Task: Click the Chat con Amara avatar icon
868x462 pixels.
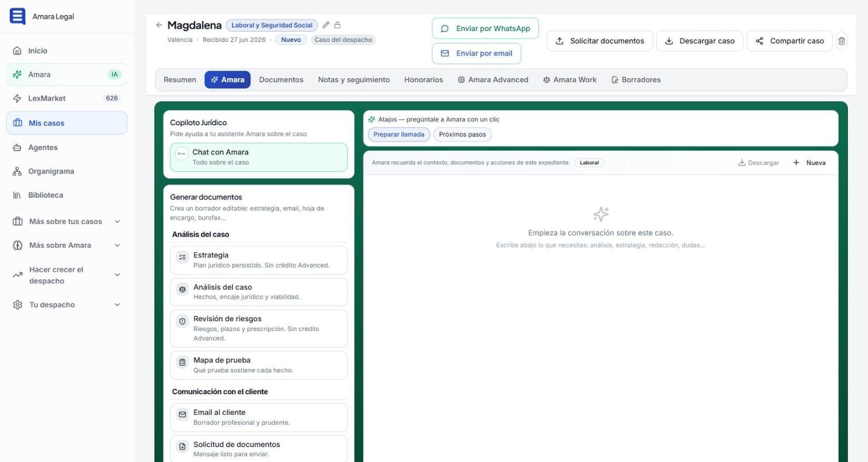Action: (181, 154)
